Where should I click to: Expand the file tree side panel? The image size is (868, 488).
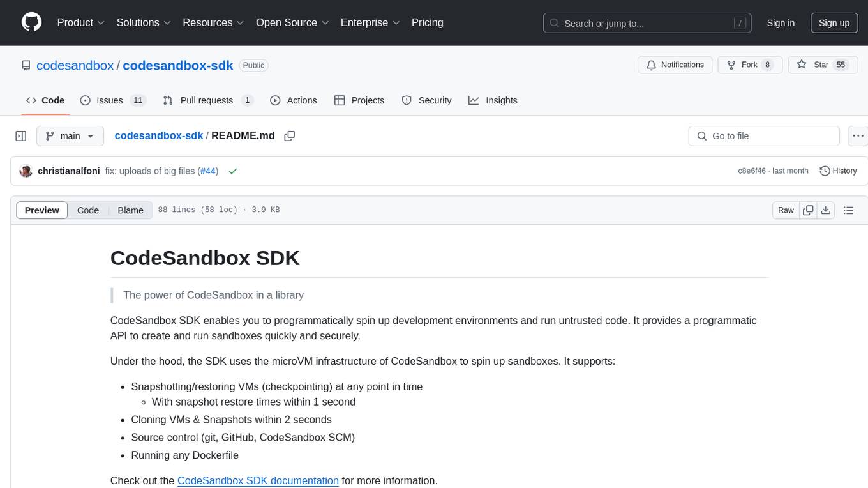[21, 136]
